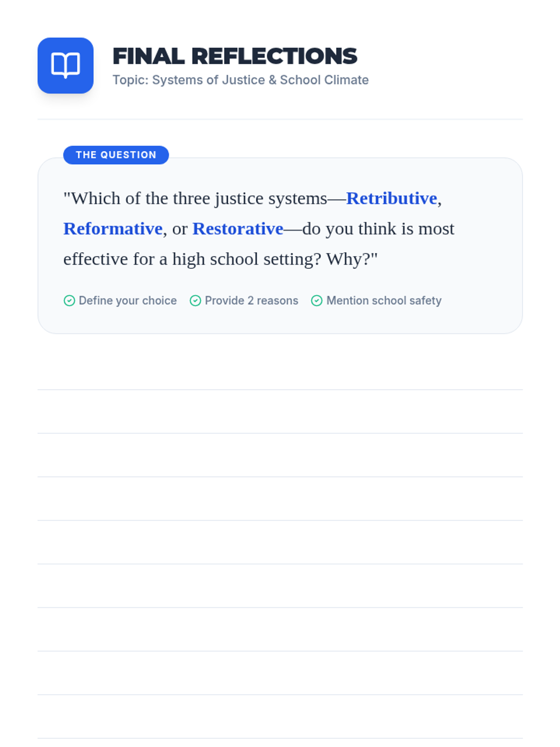Click the Mention school safety label
The width and height of the screenshot is (560, 747).
(384, 301)
